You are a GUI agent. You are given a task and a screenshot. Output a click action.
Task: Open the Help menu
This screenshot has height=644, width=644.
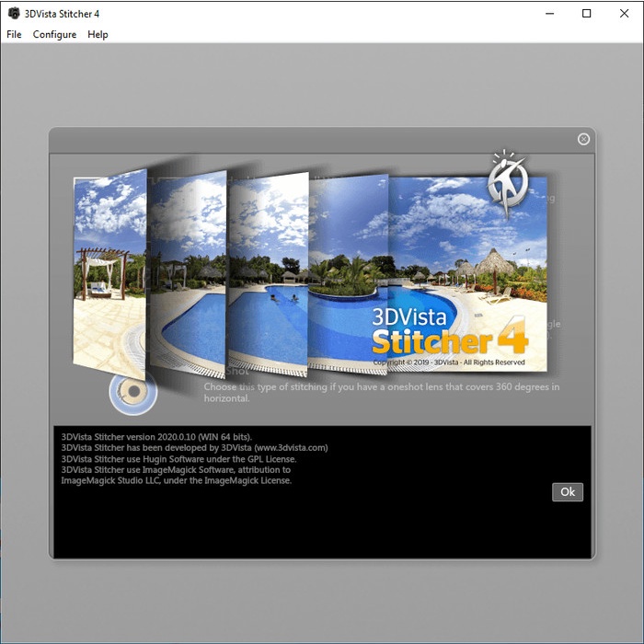pos(98,35)
